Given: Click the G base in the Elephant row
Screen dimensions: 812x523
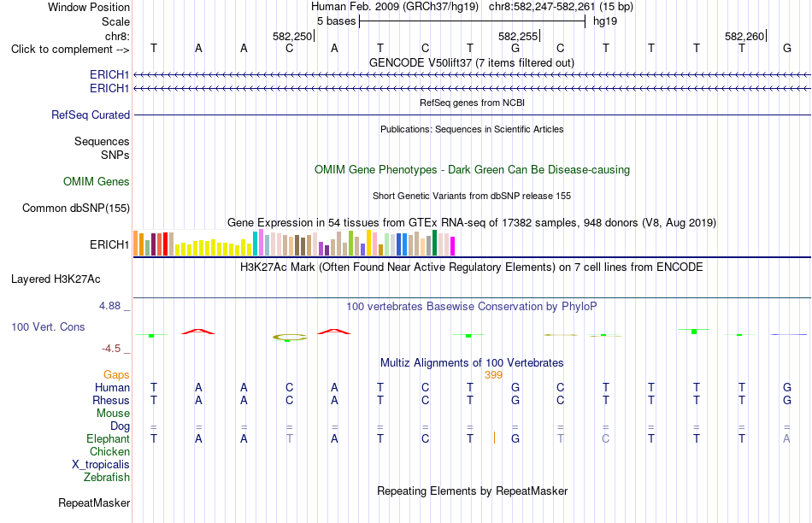Looking at the screenshot, I should pyautogui.click(x=515, y=438).
